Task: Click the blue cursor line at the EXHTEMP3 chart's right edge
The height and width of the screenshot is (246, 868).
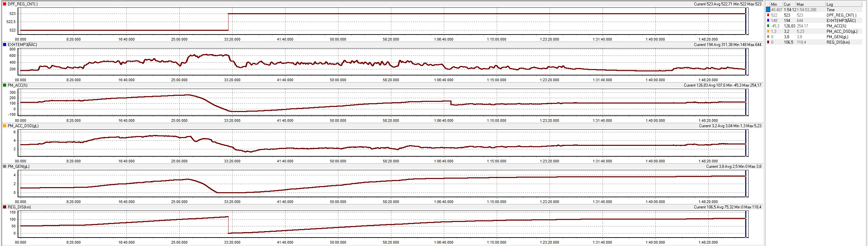Action: point(746,62)
